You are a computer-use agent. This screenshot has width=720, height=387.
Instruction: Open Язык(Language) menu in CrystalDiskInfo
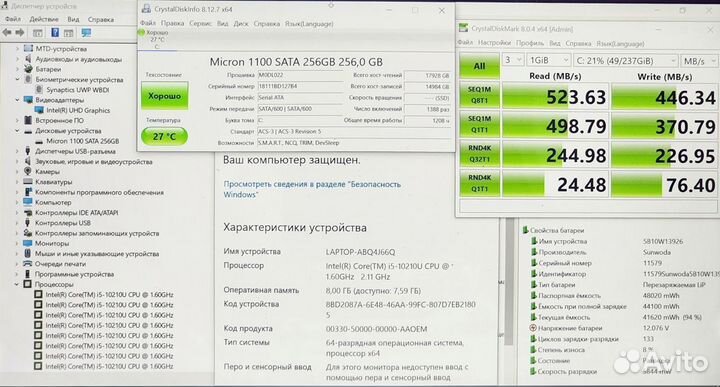pyautogui.click(x=309, y=23)
